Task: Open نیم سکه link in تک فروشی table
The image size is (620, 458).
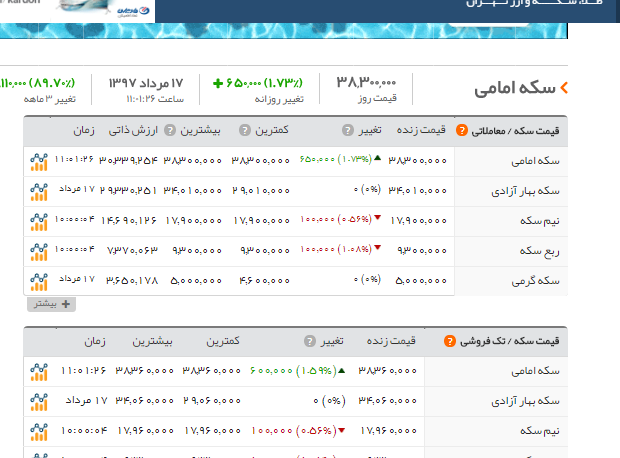Action: (x=540, y=431)
